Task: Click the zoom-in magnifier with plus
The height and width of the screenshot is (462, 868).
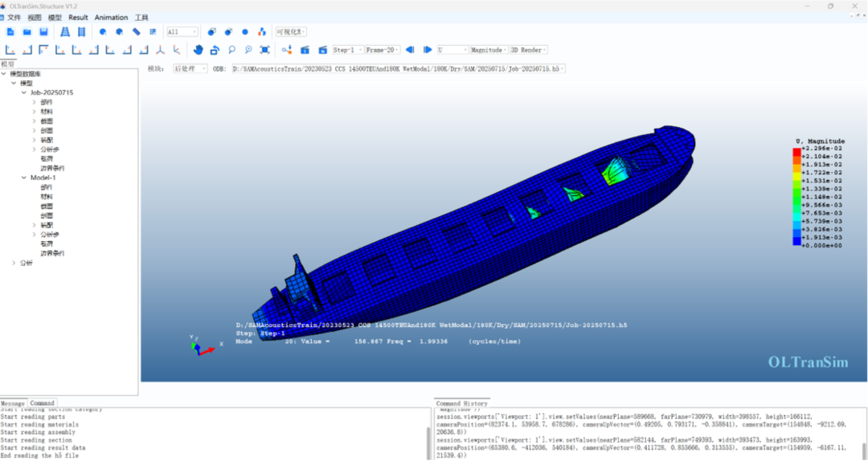Action: [x=248, y=50]
